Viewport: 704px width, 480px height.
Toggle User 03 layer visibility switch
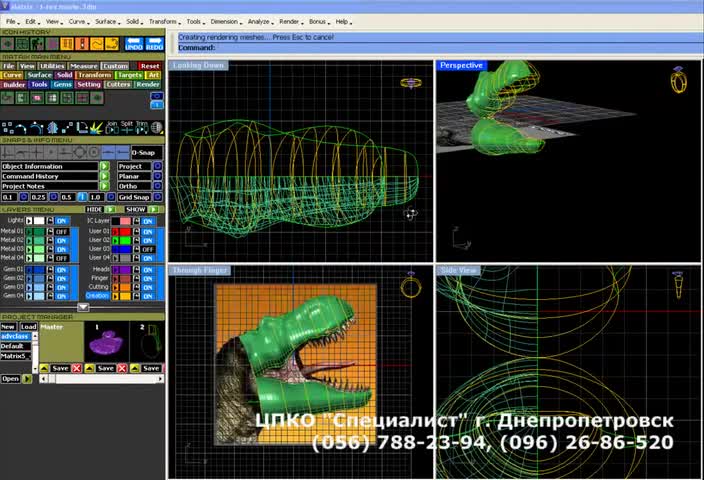point(148,249)
